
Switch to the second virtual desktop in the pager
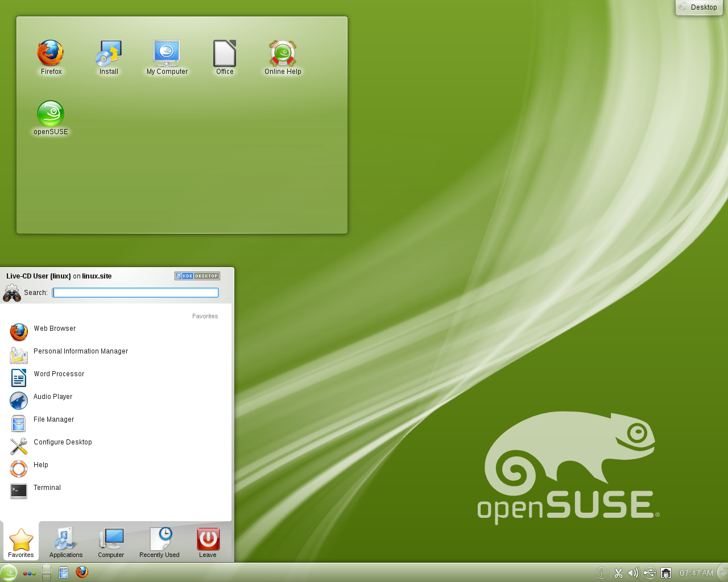(x=45, y=577)
